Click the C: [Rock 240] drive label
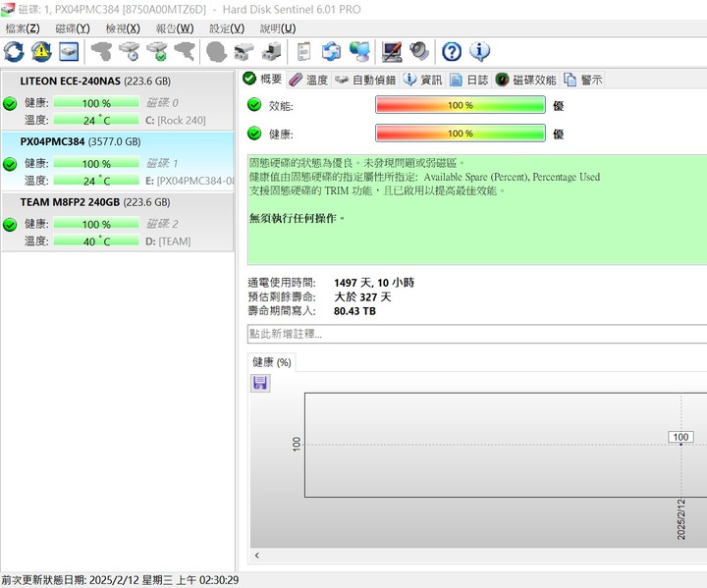The image size is (707, 588). [176, 121]
